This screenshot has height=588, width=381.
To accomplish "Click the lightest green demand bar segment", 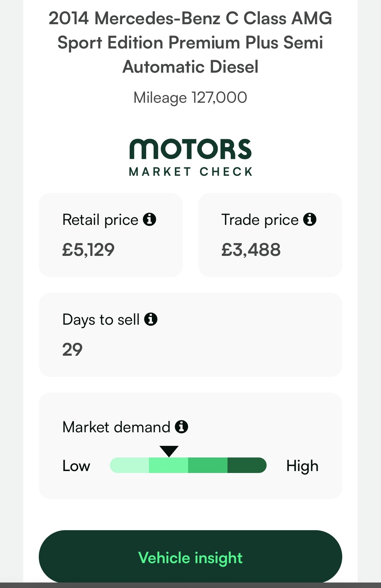I will click(130, 465).
